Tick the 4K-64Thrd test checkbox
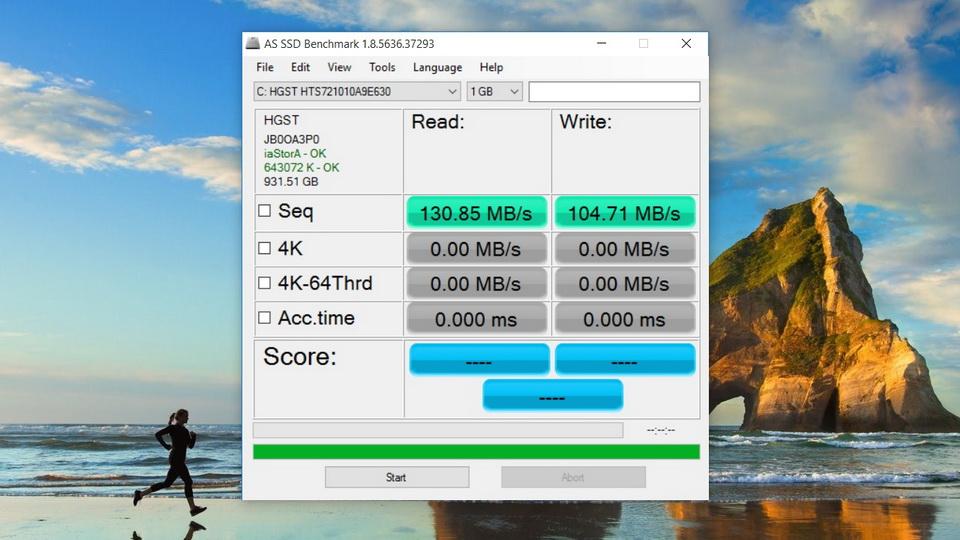 [x=264, y=283]
